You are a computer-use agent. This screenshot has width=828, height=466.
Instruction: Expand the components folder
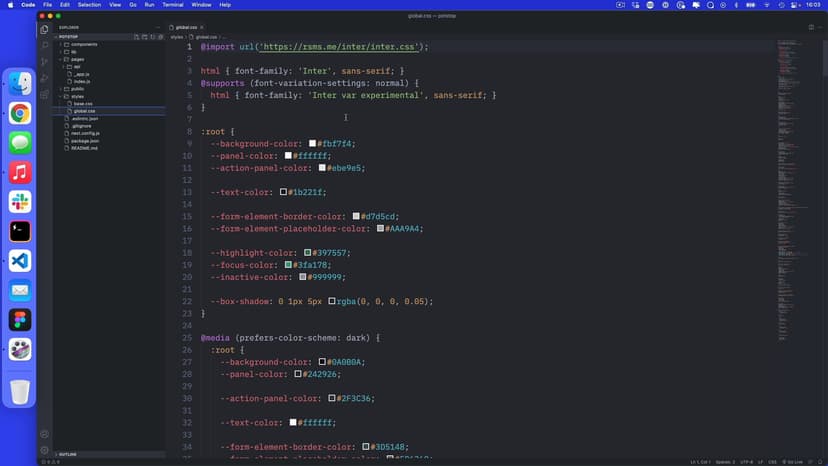click(83, 45)
